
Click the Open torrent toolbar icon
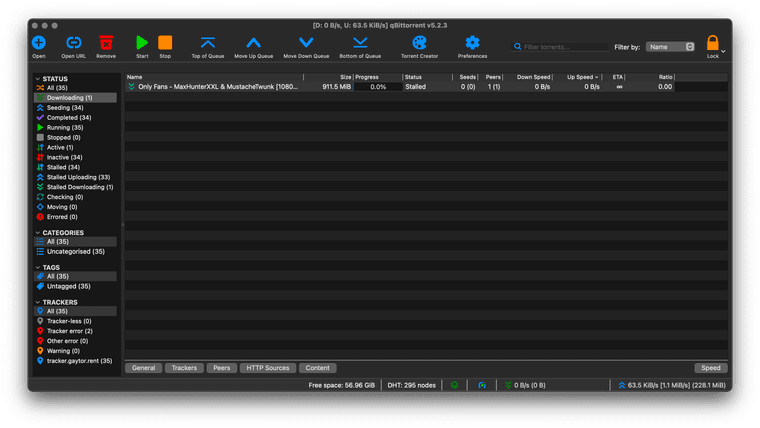[x=39, y=43]
